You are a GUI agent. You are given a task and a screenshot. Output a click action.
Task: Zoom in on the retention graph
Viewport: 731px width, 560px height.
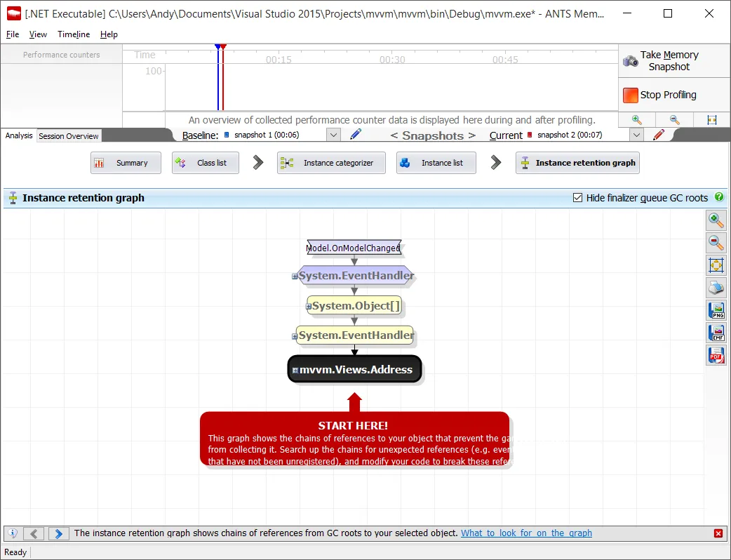coord(716,220)
